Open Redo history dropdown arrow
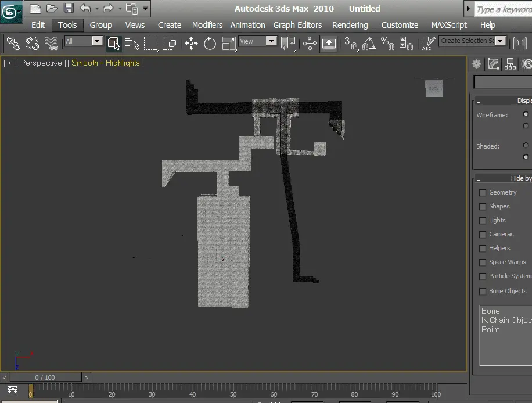 (120, 9)
